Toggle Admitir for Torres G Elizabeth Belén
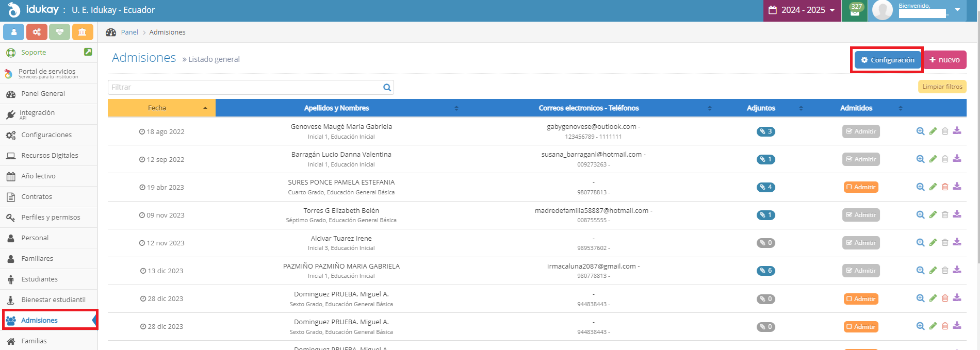The height and width of the screenshot is (350, 980). pos(861,215)
